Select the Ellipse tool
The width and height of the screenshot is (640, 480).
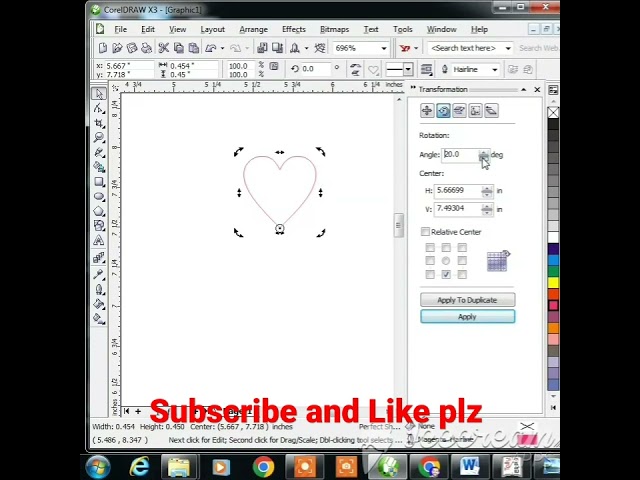99,196
